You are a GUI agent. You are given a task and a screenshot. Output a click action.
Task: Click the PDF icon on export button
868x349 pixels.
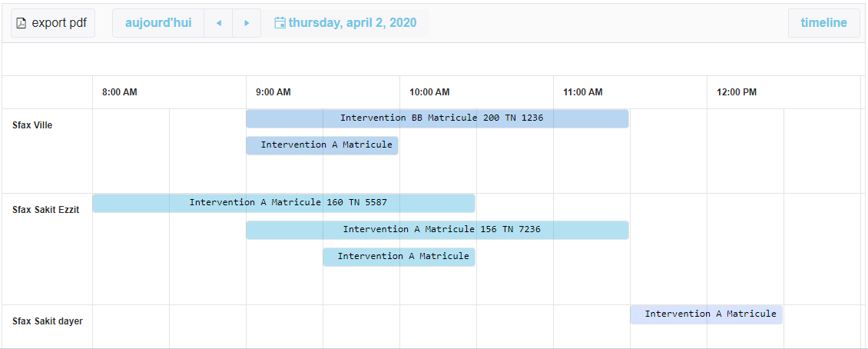click(x=22, y=23)
